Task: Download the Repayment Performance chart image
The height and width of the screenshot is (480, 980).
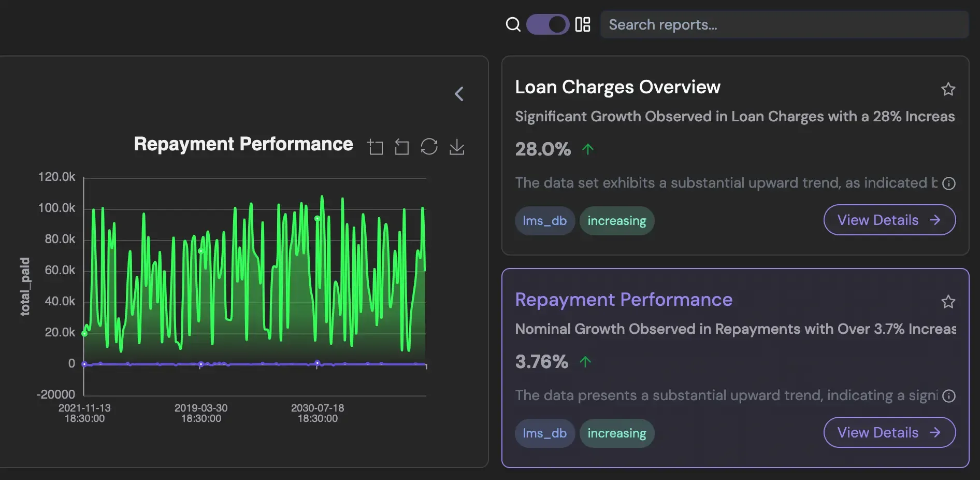Action: [x=457, y=147]
